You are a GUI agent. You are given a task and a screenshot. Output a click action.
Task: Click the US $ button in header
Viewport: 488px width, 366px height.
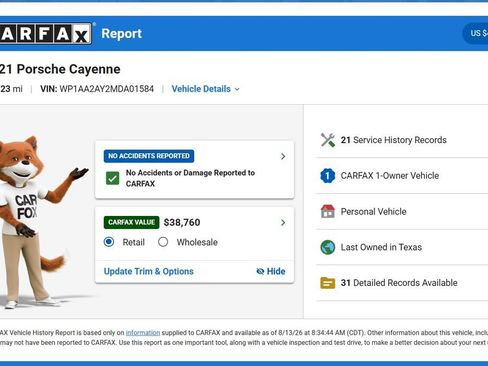[475, 33]
